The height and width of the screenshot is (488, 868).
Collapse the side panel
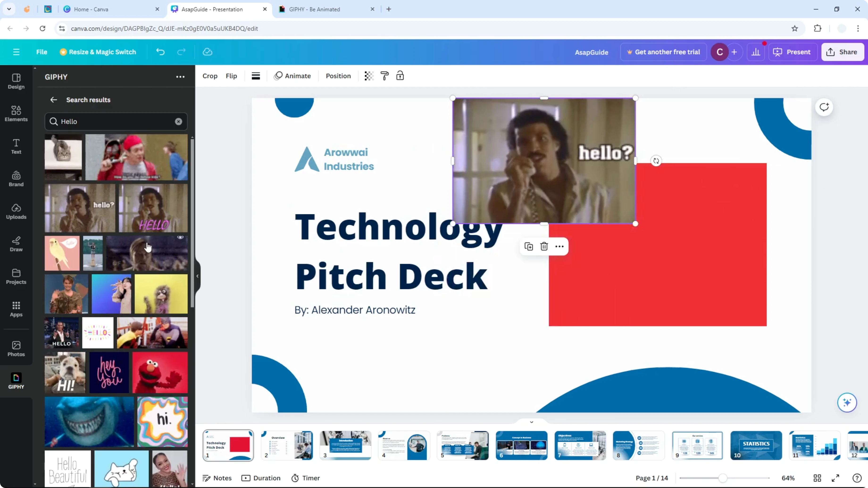[197, 276]
